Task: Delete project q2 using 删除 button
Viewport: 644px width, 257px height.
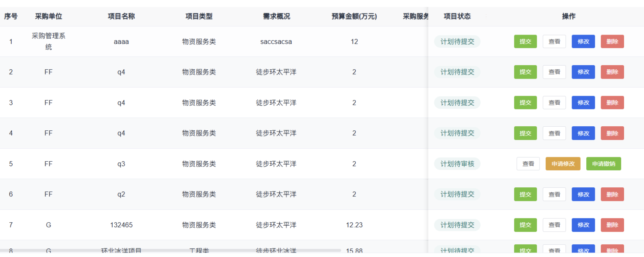Action: tap(612, 194)
